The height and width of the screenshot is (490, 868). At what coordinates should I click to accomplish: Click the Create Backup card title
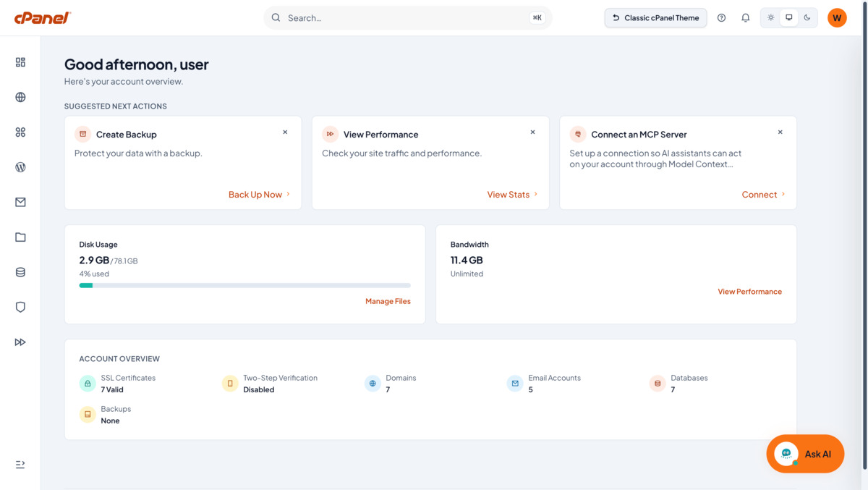click(127, 135)
